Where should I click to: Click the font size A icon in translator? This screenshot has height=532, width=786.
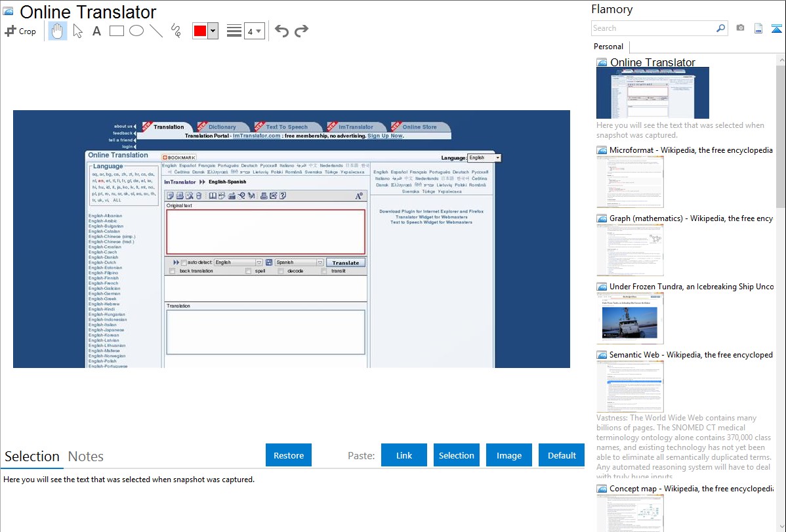tap(359, 196)
